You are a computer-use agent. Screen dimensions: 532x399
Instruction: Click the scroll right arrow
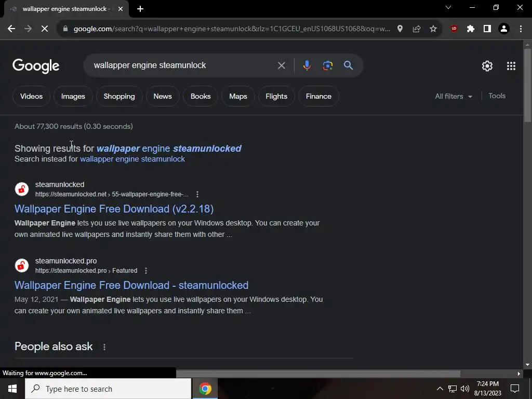click(519, 374)
